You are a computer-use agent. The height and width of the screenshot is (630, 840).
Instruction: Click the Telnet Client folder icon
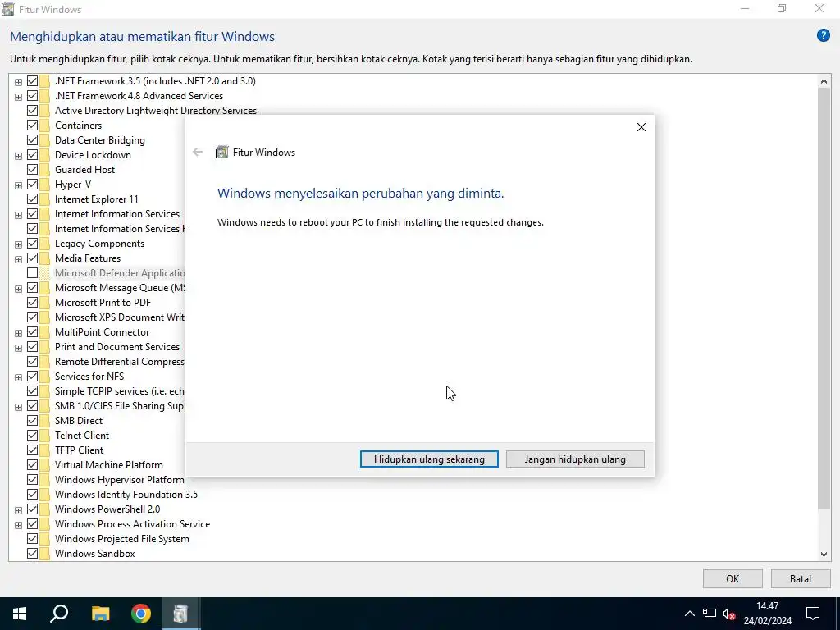pos(45,436)
